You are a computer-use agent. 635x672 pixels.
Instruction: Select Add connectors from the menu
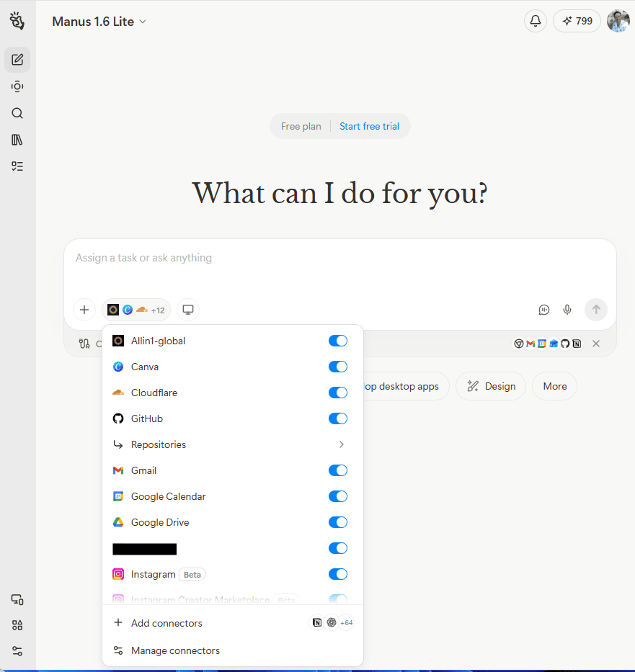pyautogui.click(x=166, y=623)
